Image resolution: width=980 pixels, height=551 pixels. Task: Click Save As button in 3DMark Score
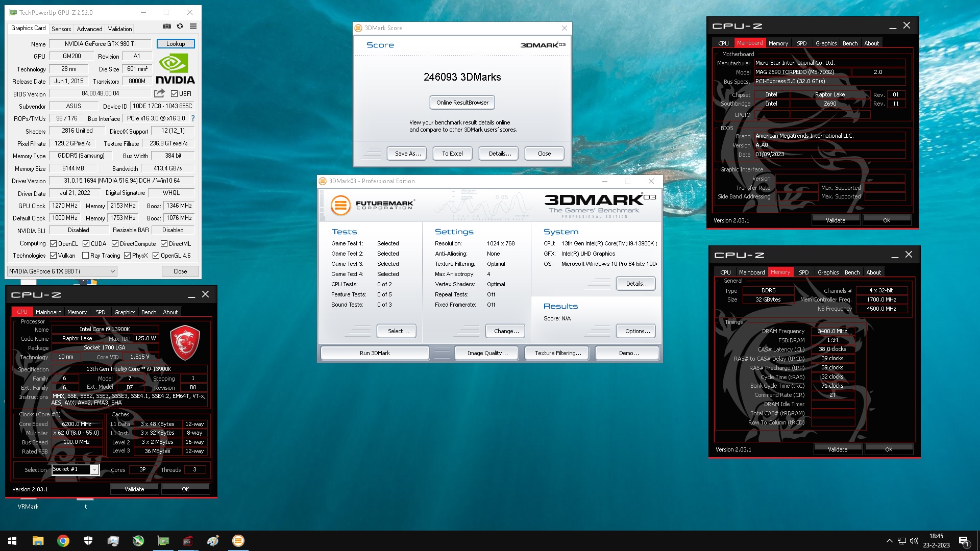(408, 154)
